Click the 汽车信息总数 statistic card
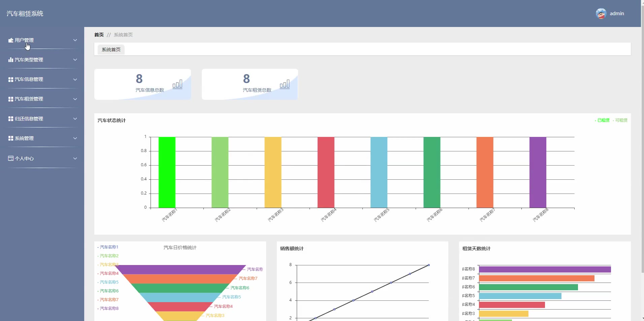The width and height of the screenshot is (644, 321). pyautogui.click(x=142, y=84)
